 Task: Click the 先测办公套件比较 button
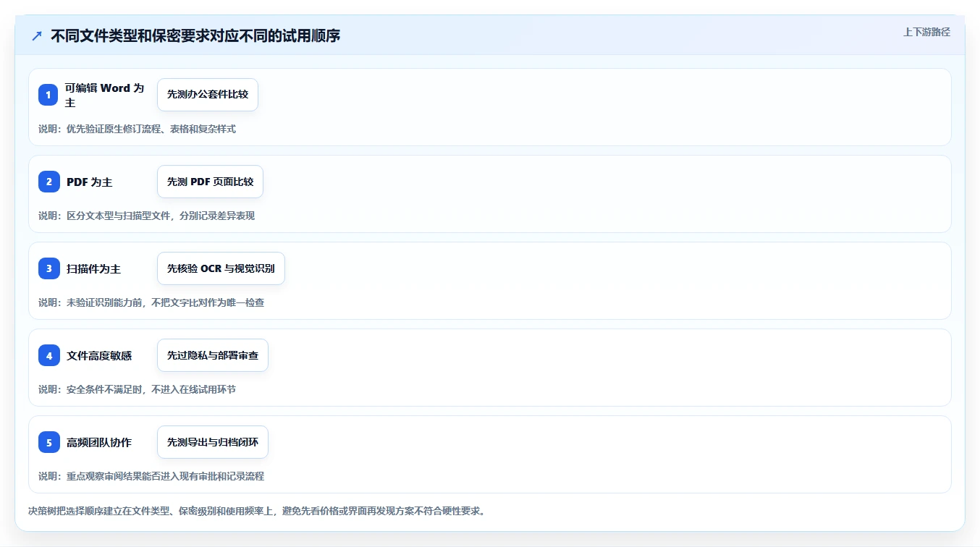208,95
